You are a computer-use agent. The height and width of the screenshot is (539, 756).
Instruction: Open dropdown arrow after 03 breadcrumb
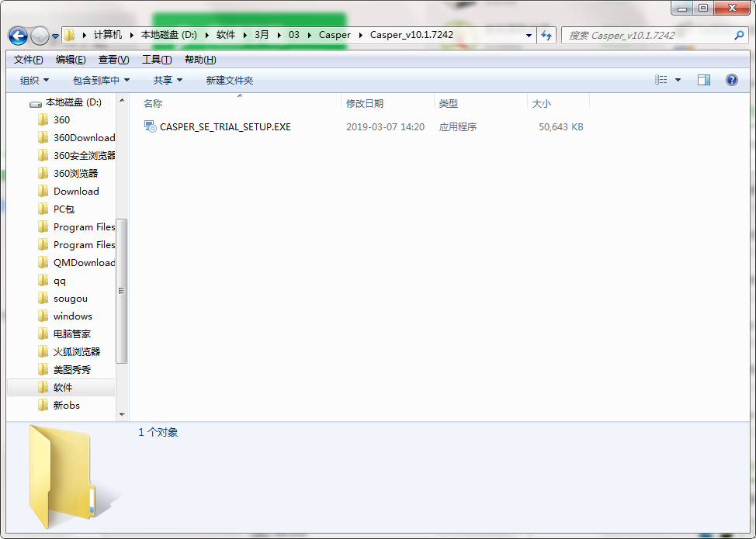[309, 35]
